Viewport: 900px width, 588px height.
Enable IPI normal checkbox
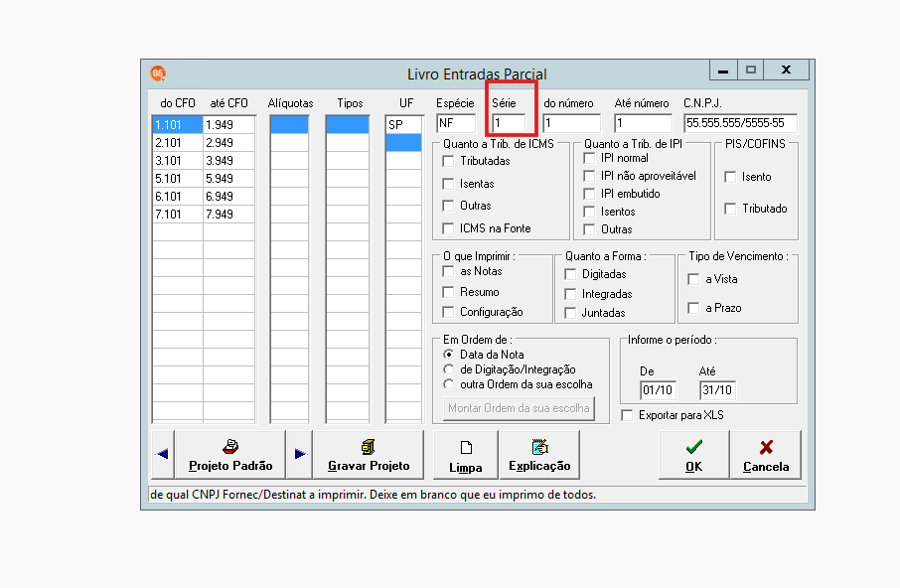click(589, 158)
